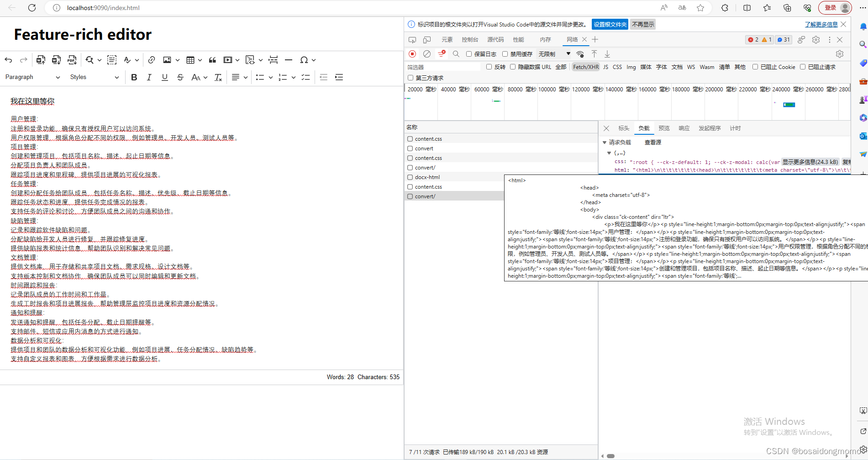868x460 pixels.
Task: Insert a horizontal line
Action: coord(289,60)
